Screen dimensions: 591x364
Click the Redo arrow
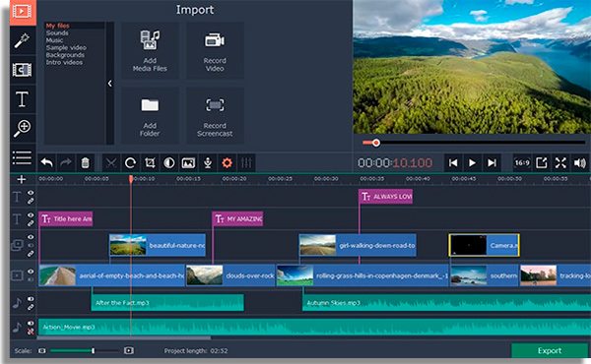pyautogui.click(x=66, y=163)
